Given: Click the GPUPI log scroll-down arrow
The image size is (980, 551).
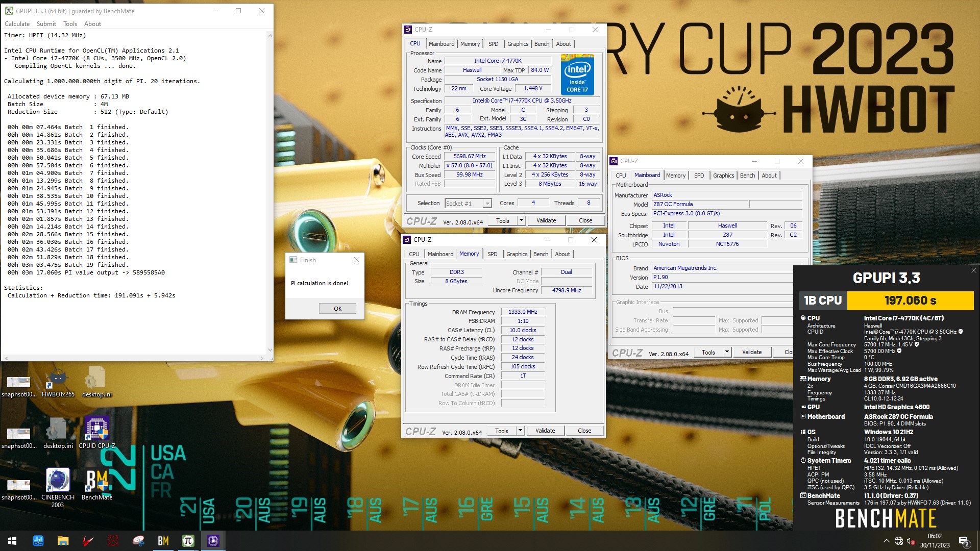Looking at the screenshot, I should pyautogui.click(x=270, y=350).
